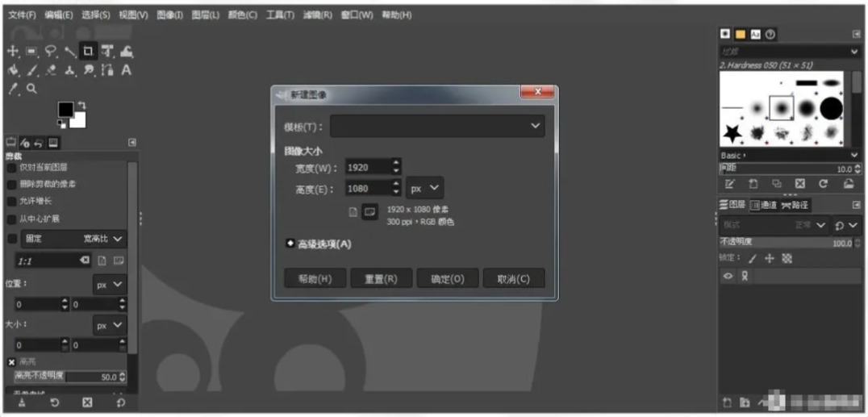
Task: Select the Zoom magnifier tool
Action: 31,89
